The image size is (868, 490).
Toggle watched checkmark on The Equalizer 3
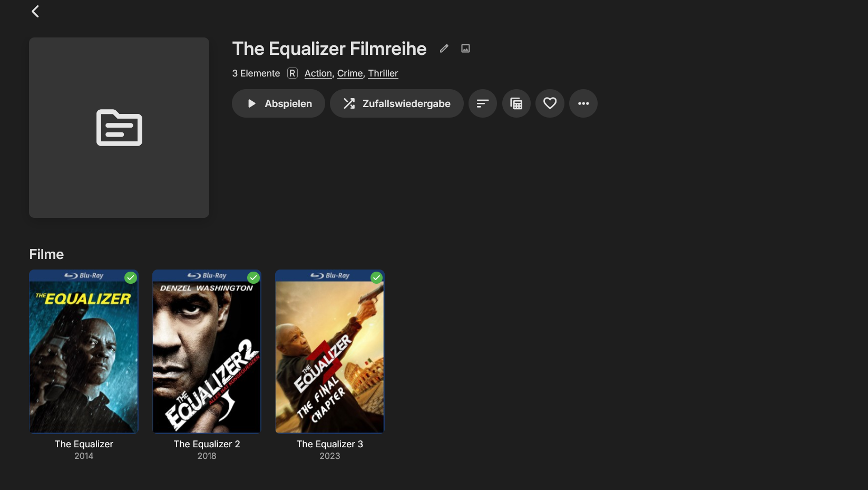376,277
